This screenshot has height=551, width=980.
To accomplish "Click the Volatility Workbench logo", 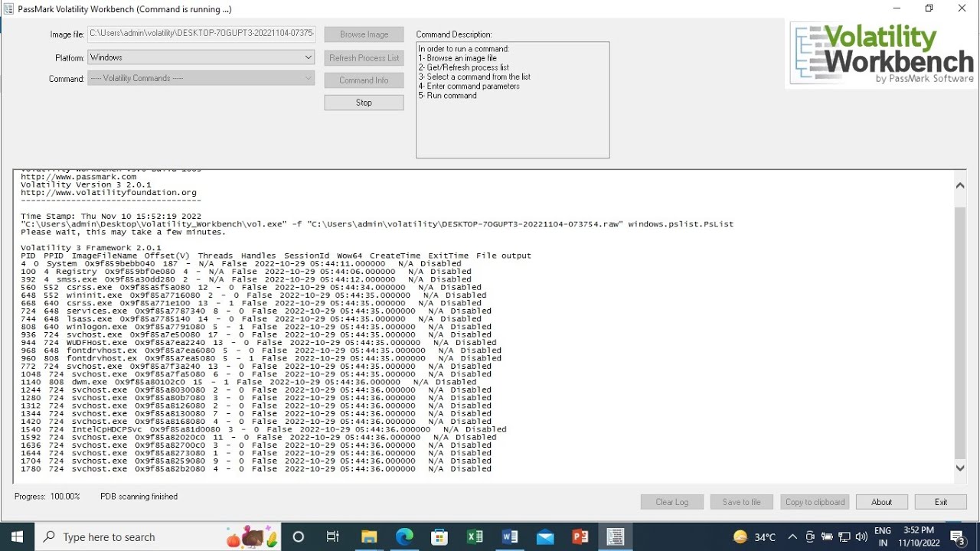I will point(882,54).
